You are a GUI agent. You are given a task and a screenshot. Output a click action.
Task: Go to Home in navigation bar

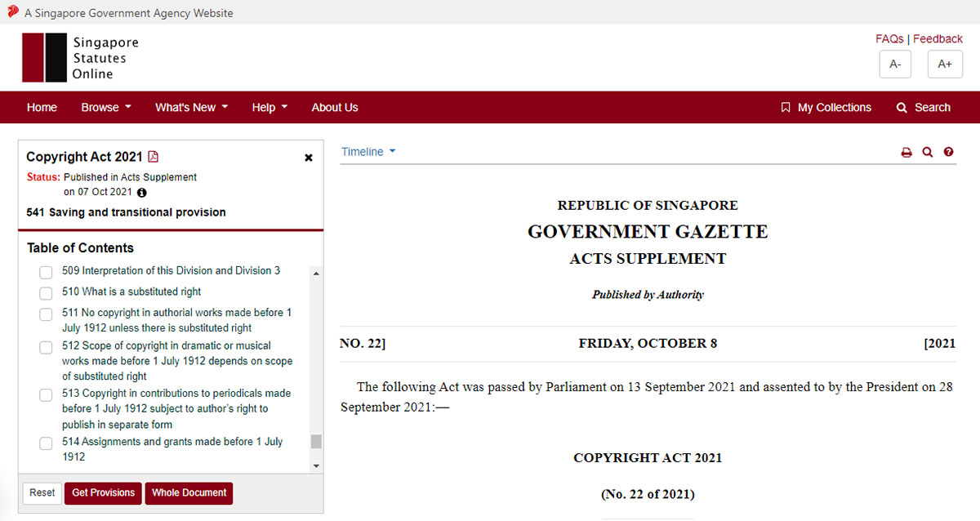tap(42, 107)
